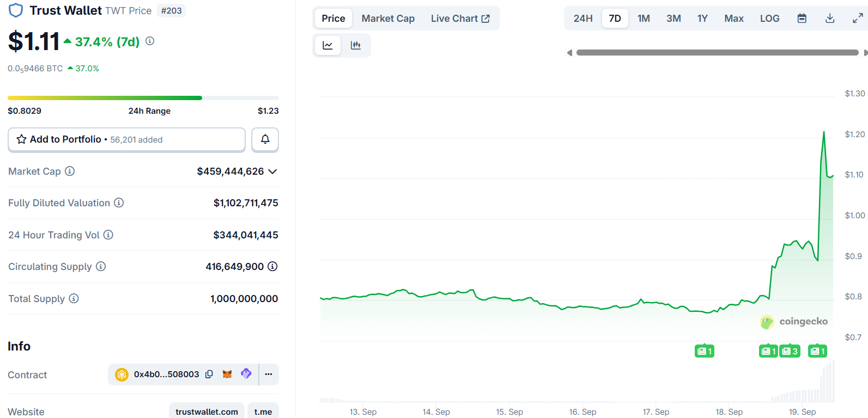Screen dimensions: 868x418
Task: Set chart range to 7D
Action: (615, 19)
